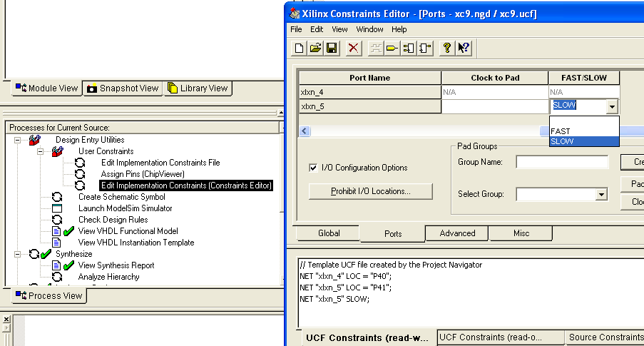
Task: Click Prohibit I/O Locations button
Action: (370, 191)
